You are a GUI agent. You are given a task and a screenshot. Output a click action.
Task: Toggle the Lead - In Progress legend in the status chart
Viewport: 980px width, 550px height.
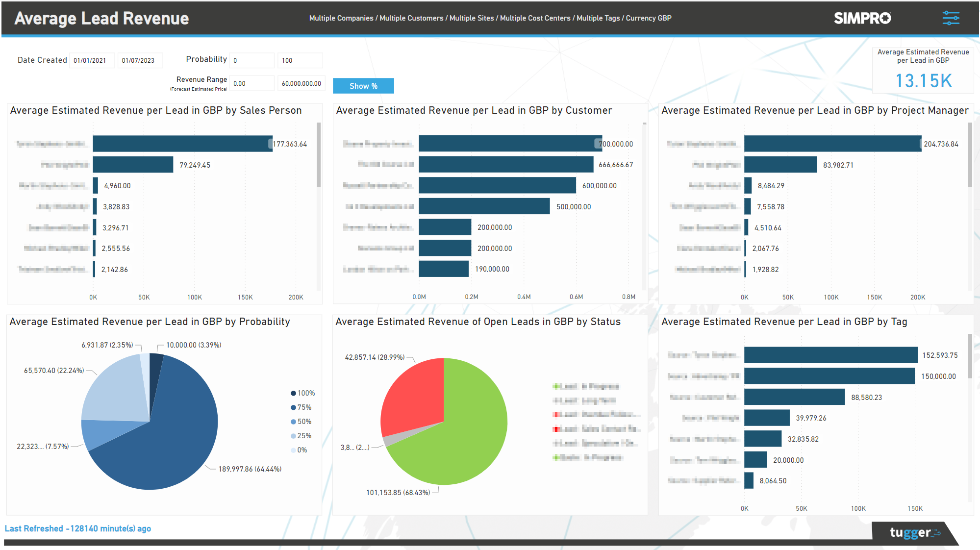pyautogui.click(x=586, y=386)
